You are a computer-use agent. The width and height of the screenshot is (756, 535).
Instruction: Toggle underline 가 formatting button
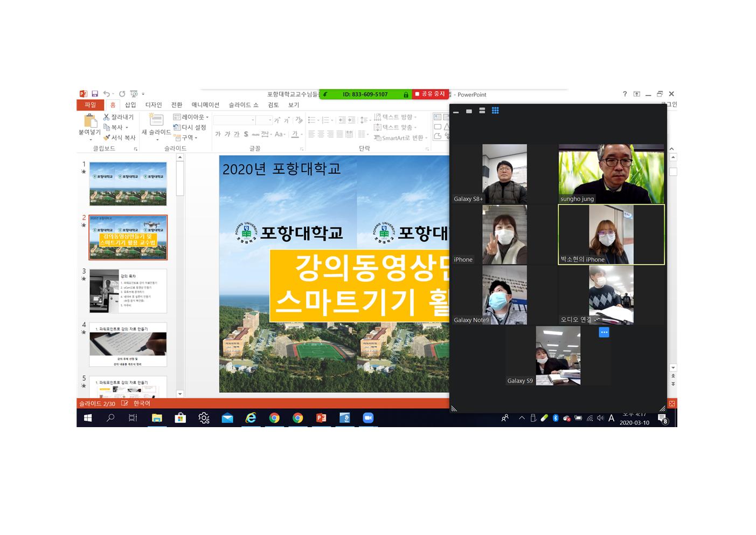237,134
